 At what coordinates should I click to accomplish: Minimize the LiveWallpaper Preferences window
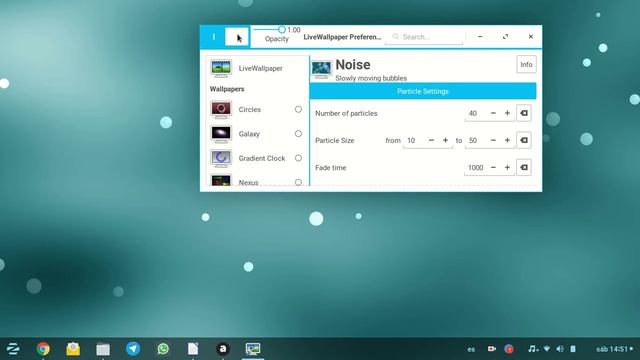pyautogui.click(x=480, y=37)
